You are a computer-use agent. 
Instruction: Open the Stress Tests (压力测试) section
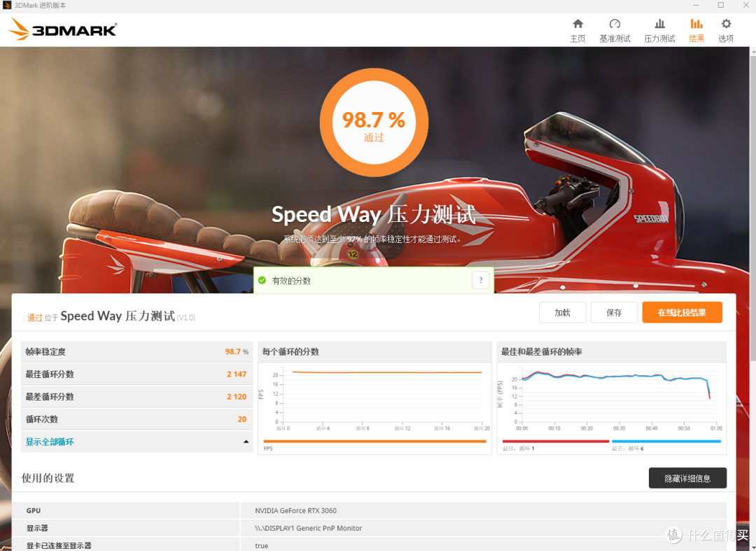(x=659, y=30)
